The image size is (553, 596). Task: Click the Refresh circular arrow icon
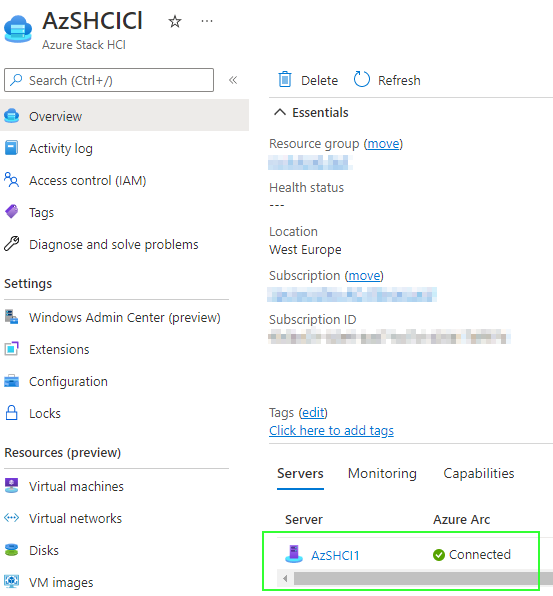pyautogui.click(x=361, y=80)
